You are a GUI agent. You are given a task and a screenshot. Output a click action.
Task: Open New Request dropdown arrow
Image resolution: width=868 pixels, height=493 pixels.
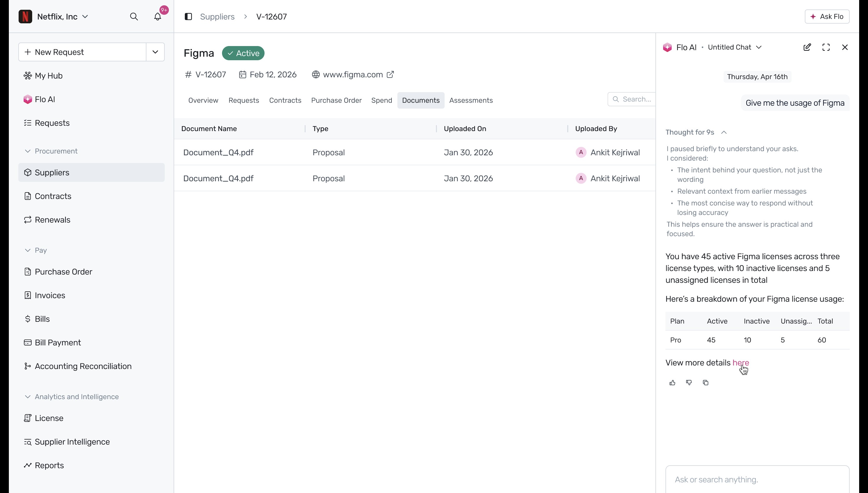pos(155,52)
